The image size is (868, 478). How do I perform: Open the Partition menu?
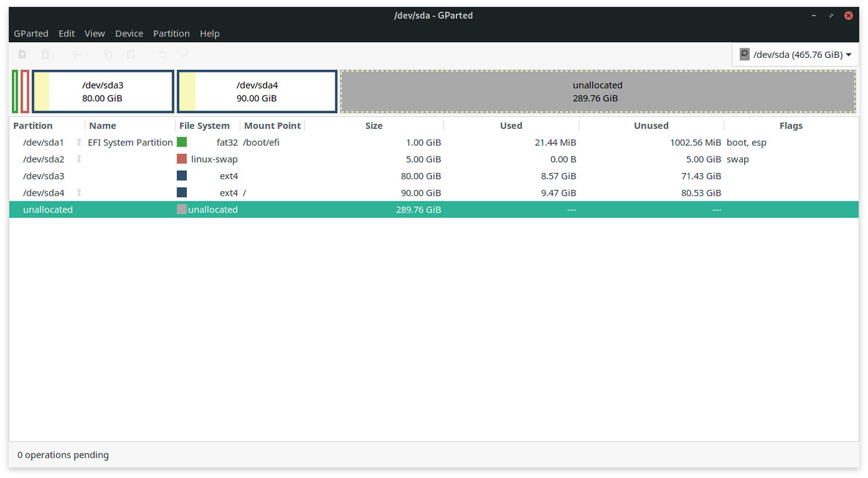tap(171, 33)
